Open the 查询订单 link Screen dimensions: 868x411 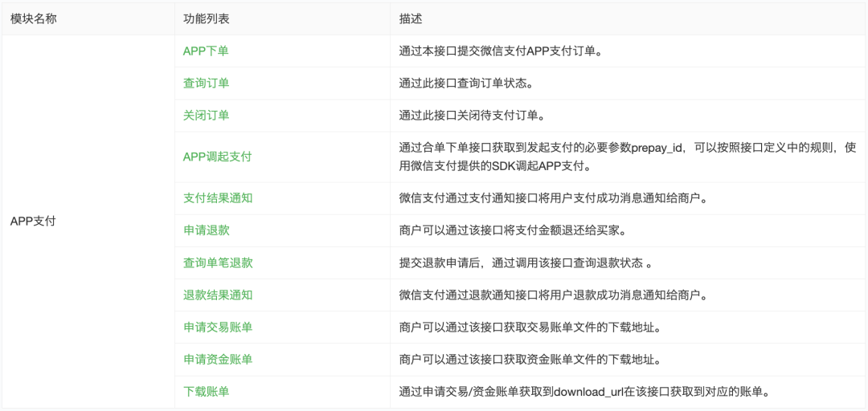coord(206,83)
